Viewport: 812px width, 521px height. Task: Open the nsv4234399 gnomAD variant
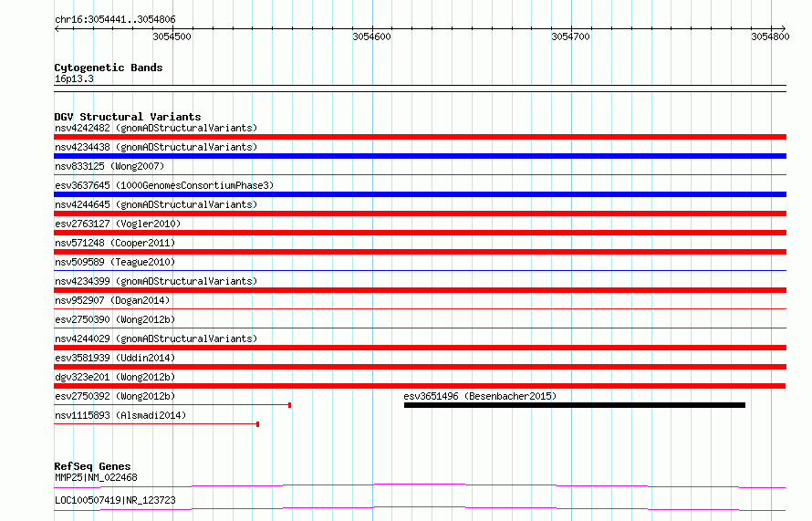156,281
